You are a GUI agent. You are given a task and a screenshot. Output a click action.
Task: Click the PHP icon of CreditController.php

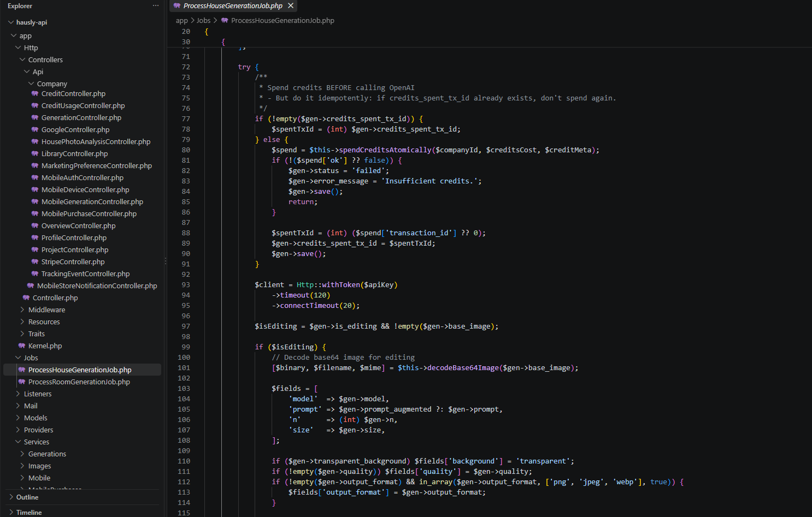35,94
